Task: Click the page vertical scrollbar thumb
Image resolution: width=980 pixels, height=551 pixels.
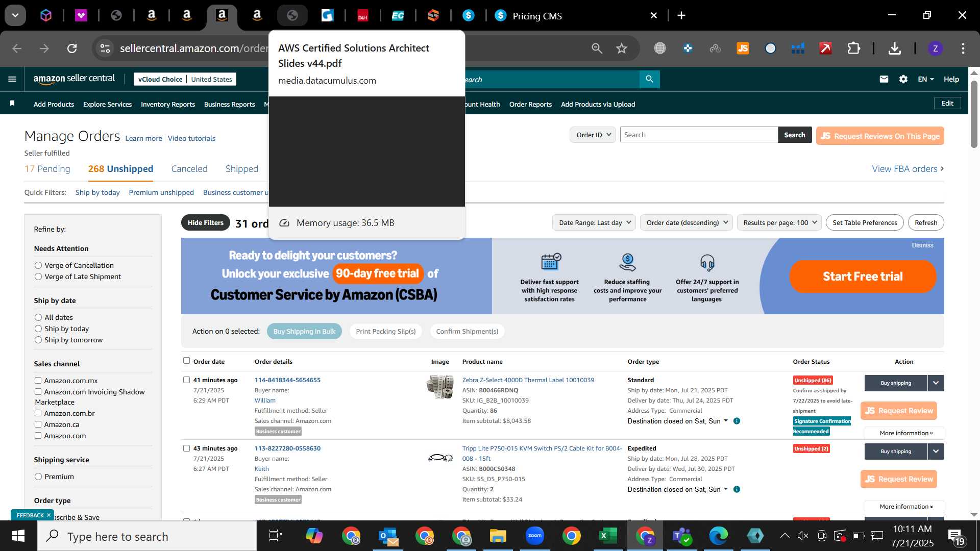Action: (974, 115)
